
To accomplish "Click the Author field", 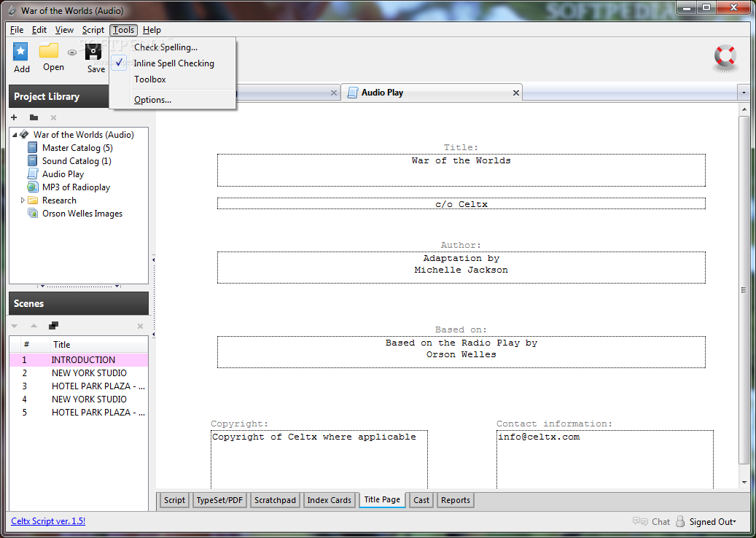I will point(461,268).
